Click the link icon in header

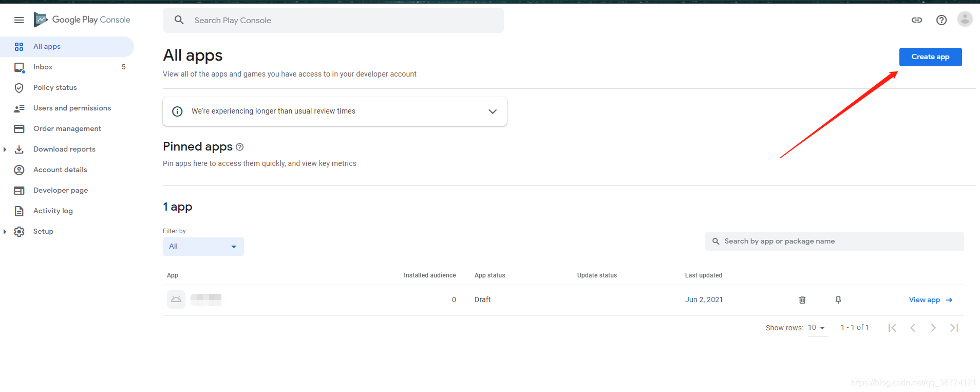pos(917,20)
